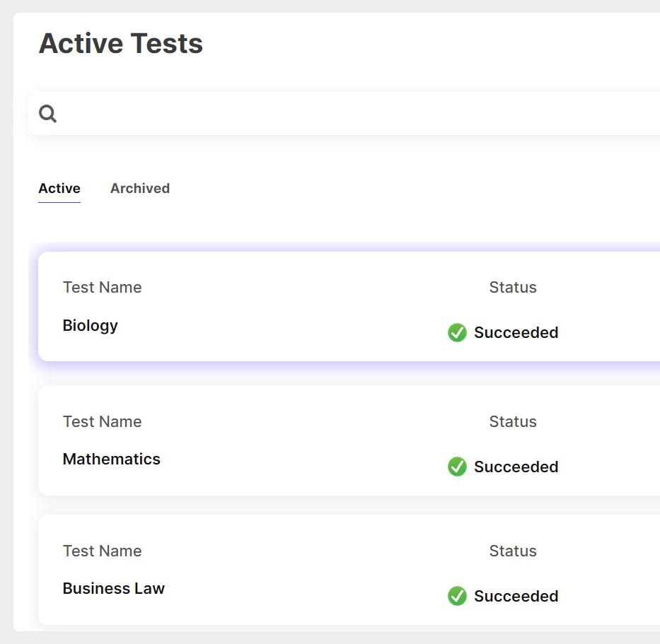Viewport: 660px width, 644px height.
Task: Click the Active Tests page heading
Action: 121,43
